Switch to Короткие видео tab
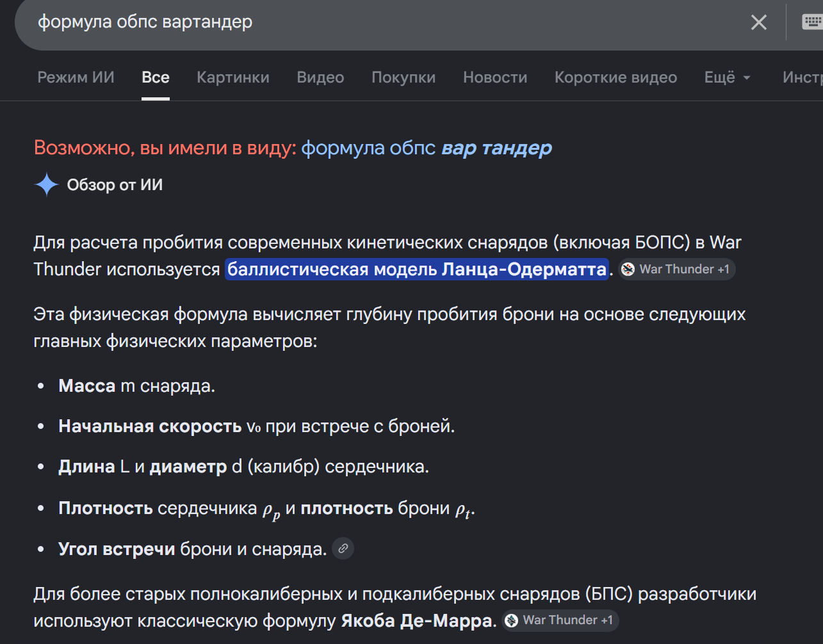 click(615, 77)
